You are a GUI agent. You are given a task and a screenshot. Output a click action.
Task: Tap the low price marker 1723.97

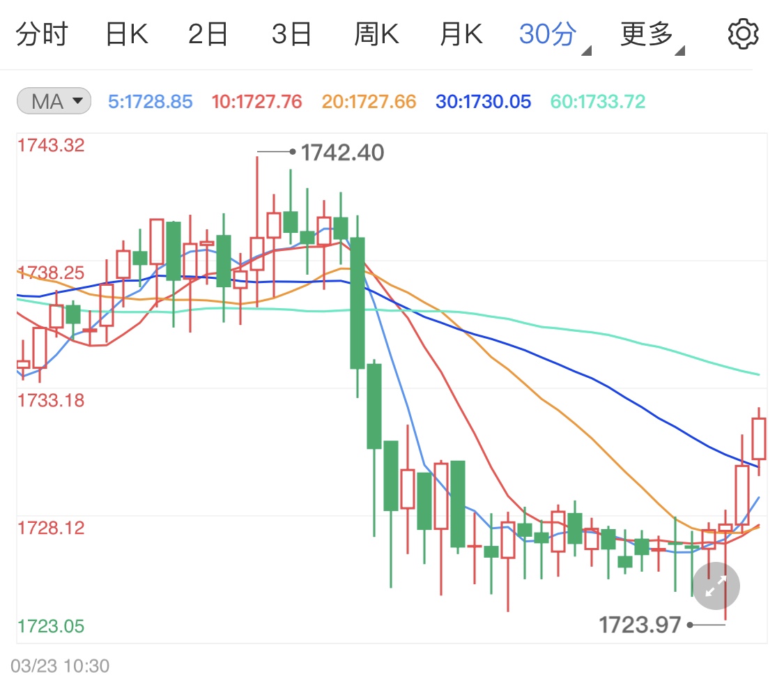(640, 625)
